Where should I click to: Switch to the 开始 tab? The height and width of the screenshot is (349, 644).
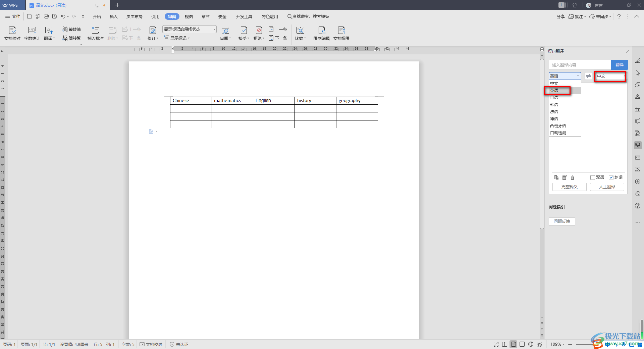(x=97, y=16)
